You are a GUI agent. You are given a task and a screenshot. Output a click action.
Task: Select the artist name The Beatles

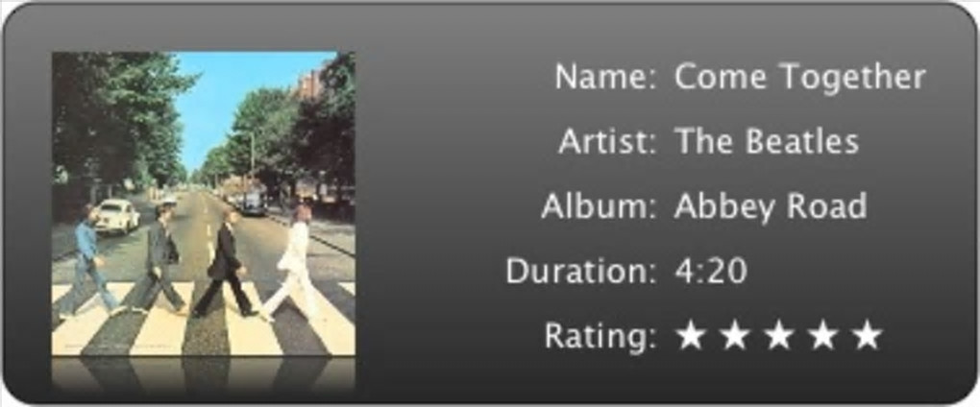767,142
